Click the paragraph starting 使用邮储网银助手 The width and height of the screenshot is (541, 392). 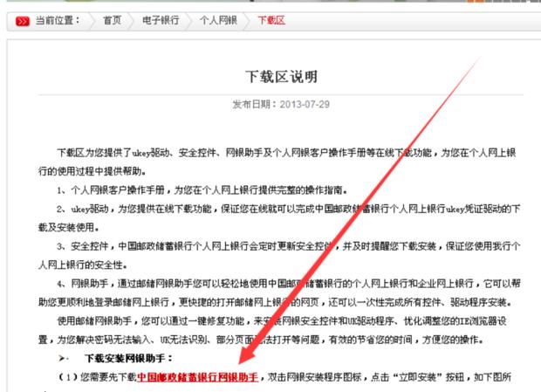pyautogui.click(x=272, y=330)
